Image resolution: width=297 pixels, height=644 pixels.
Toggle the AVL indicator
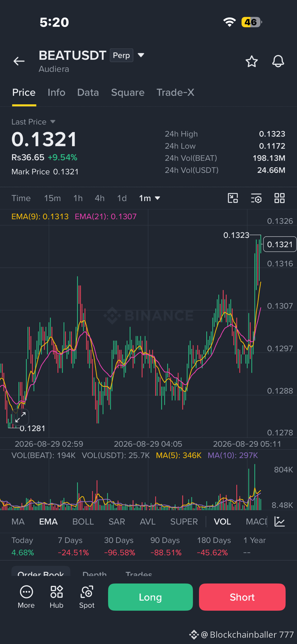click(x=148, y=522)
